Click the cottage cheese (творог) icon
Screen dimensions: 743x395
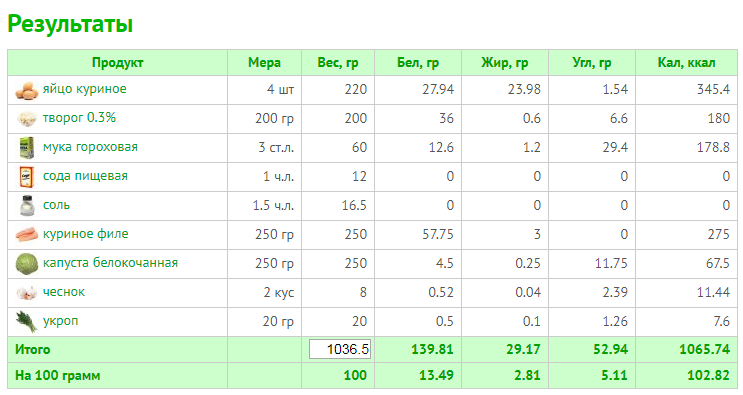tap(27, 118)
